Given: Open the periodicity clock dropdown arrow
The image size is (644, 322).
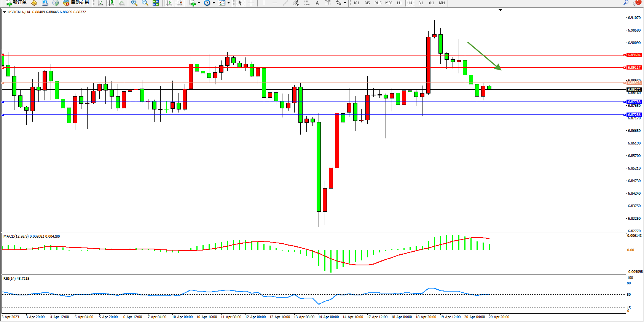Looking at the screenshot, I should click(214, 3).
